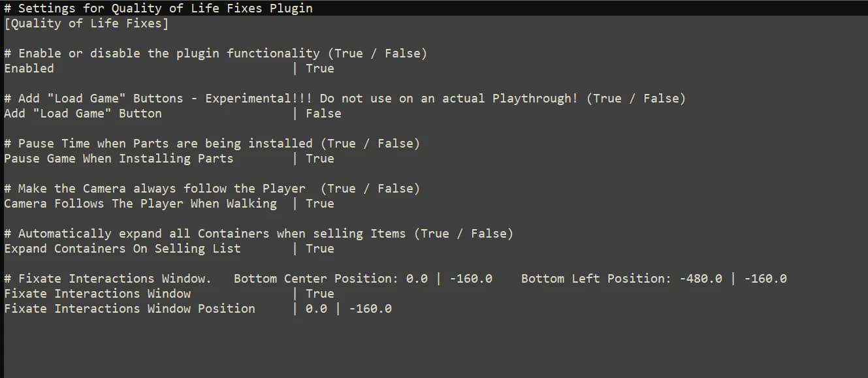868x378 pixels.
Task: Click the False value for Add "Load Game" Button
Action: (323, 114)
